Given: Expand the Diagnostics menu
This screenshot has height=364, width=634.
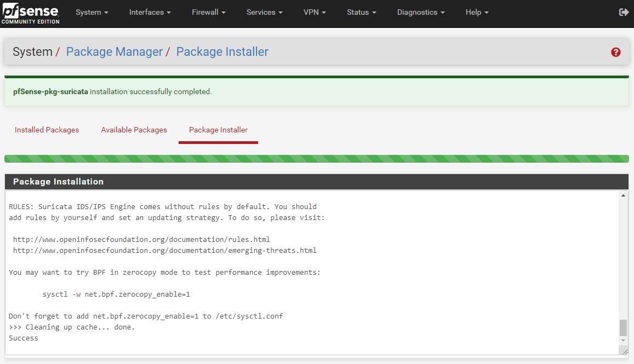Looking at the screenshot, I should click(x=421, y=13).
